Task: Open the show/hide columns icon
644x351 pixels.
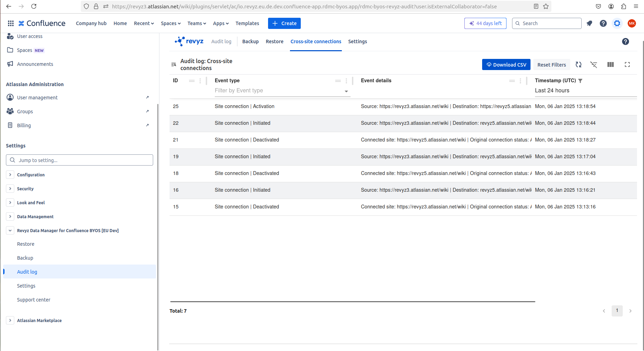Action: tap(611, 64)
